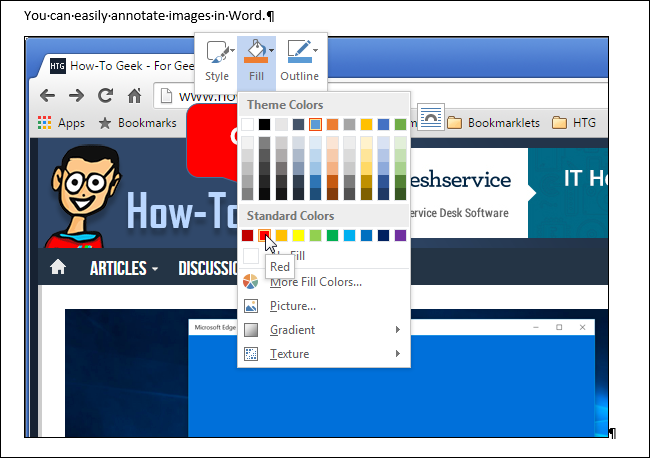
Task: Expand the Gradient submenu arrow
Action: tap(398, 330)
